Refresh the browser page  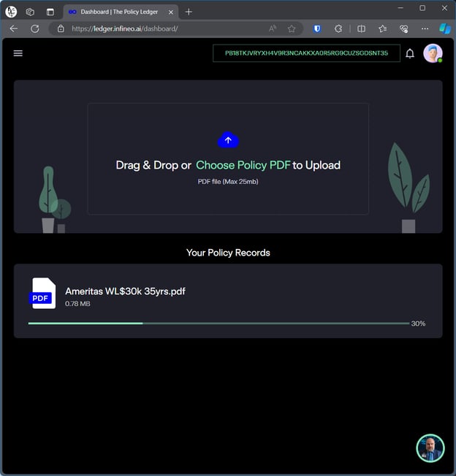point(35,29)
